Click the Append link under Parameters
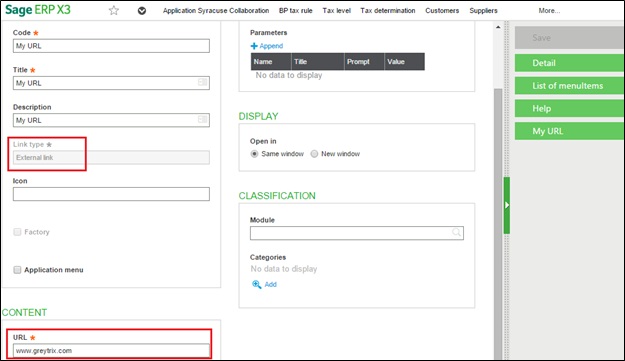 point(271,46)
